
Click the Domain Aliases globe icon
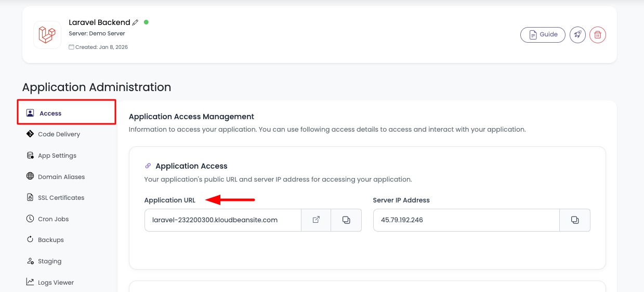pos(30,176)
